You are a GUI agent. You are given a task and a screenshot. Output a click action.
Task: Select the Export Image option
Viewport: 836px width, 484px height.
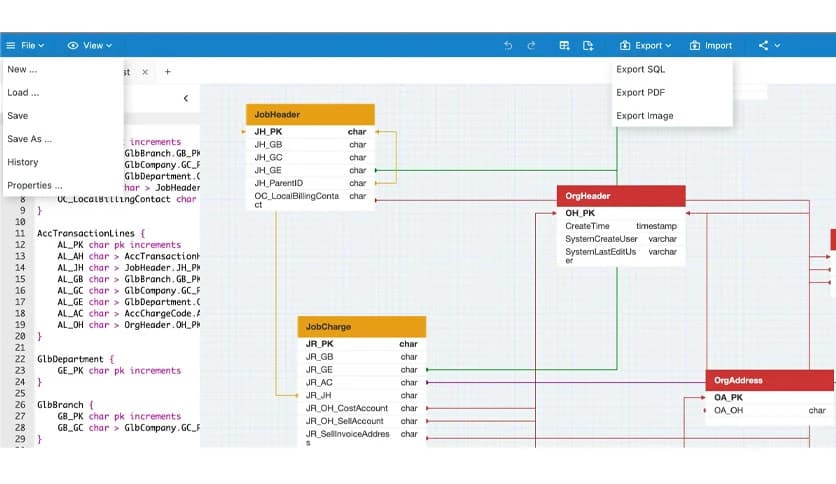pyautogui.click(x=644, y=116)
